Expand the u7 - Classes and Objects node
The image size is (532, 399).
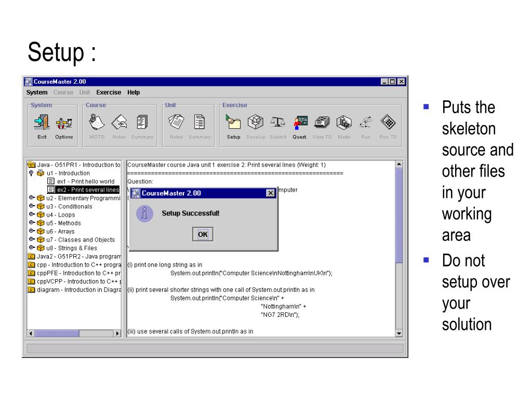click(x=32, y=239)
